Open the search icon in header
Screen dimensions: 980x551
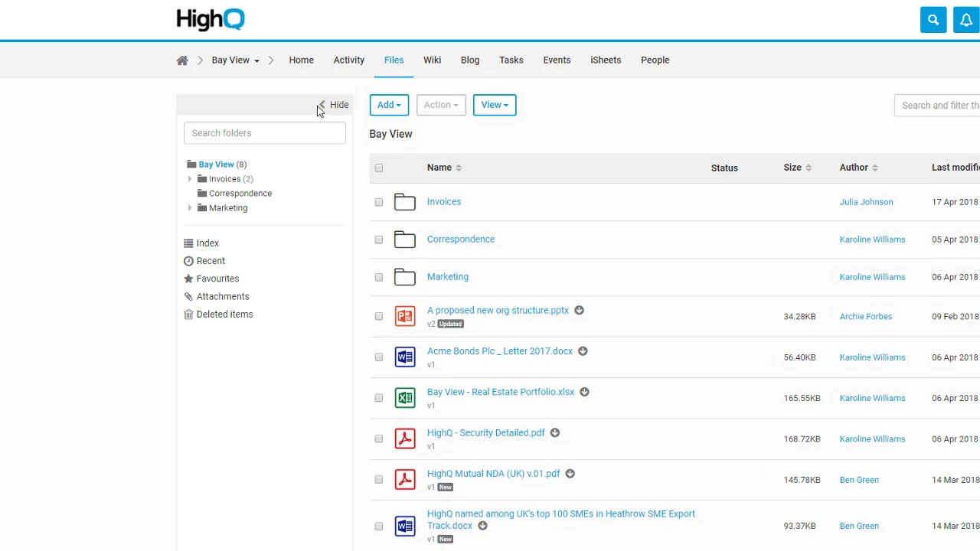point(933,20)
